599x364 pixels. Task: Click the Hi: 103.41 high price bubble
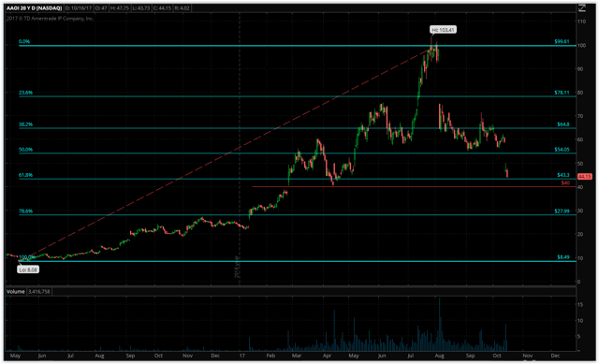pos(443,30)
